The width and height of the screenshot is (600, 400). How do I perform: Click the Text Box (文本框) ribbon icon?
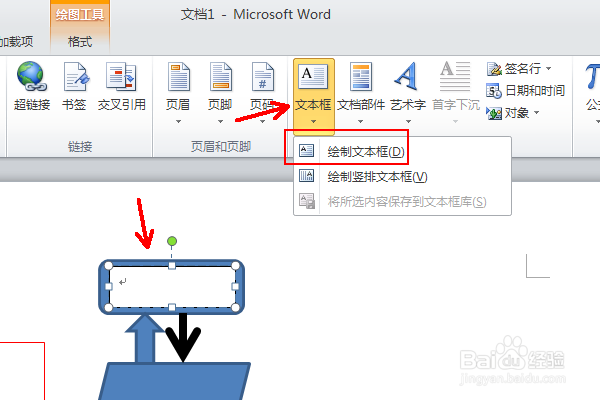(x=313, y=76)
